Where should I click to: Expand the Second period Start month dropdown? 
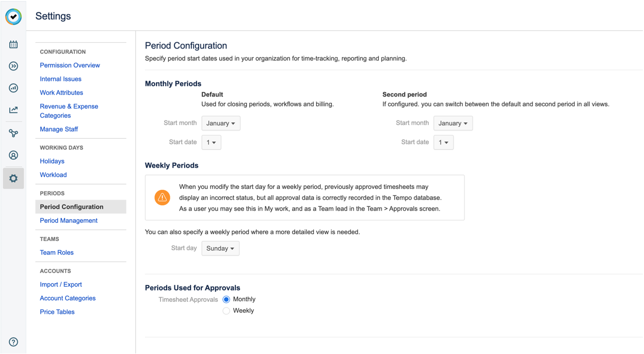coord(453,123)
